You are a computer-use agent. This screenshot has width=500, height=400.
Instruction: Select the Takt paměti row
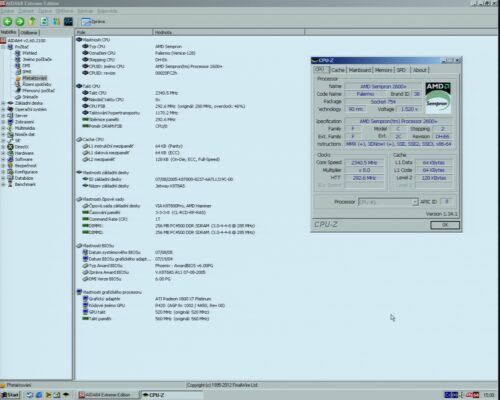point(145,319)
